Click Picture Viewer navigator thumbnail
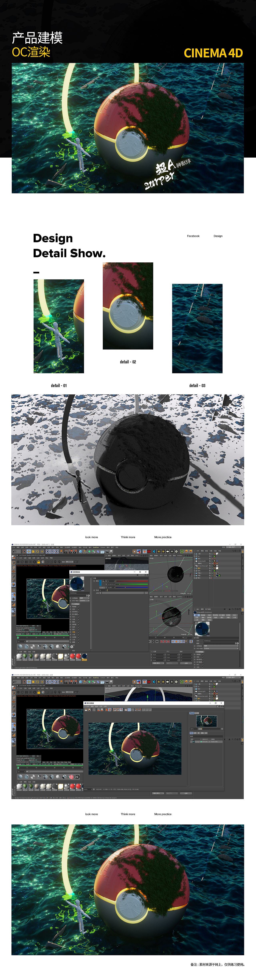This screenshot has width=256, height=980. point(206,721)
